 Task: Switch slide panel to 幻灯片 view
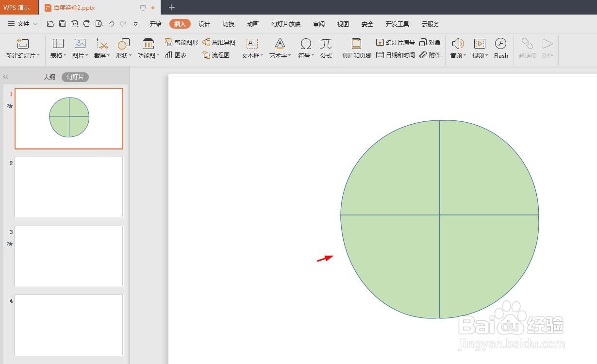[x=75, y=77]
